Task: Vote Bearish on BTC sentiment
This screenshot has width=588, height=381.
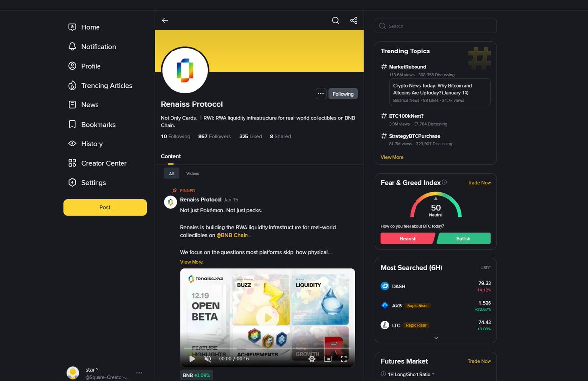Action: [408, 239]
